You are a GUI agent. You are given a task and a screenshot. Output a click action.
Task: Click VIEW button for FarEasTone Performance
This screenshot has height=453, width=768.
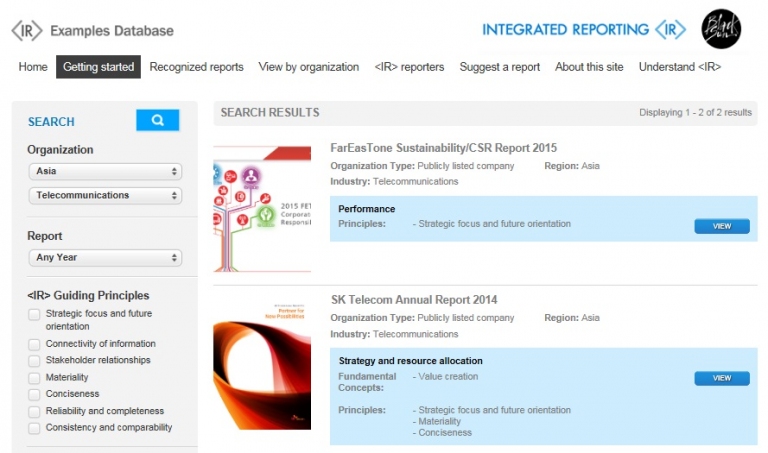[722, 226]
